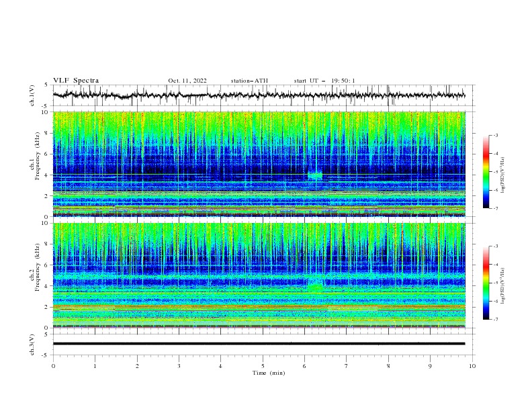Click the "5" minute tick label on time axis
This screenshot has height=411, width=532.
(263, 366)
